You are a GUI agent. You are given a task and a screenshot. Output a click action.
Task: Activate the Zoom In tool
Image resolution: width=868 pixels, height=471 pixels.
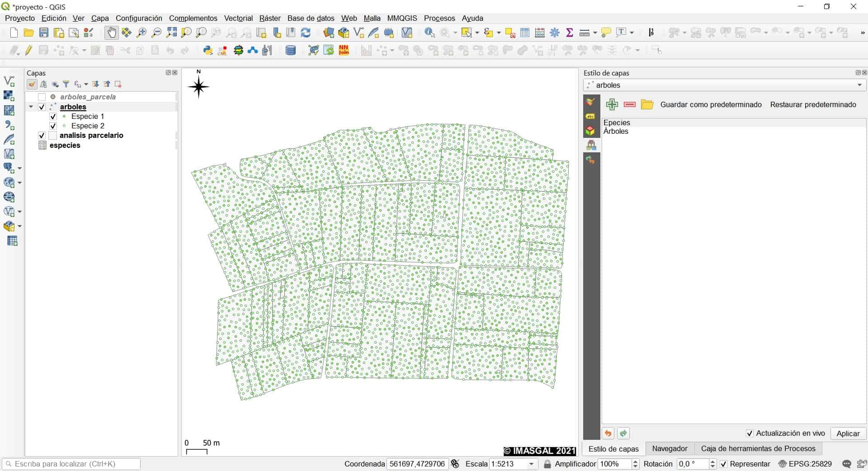(141, 33)
